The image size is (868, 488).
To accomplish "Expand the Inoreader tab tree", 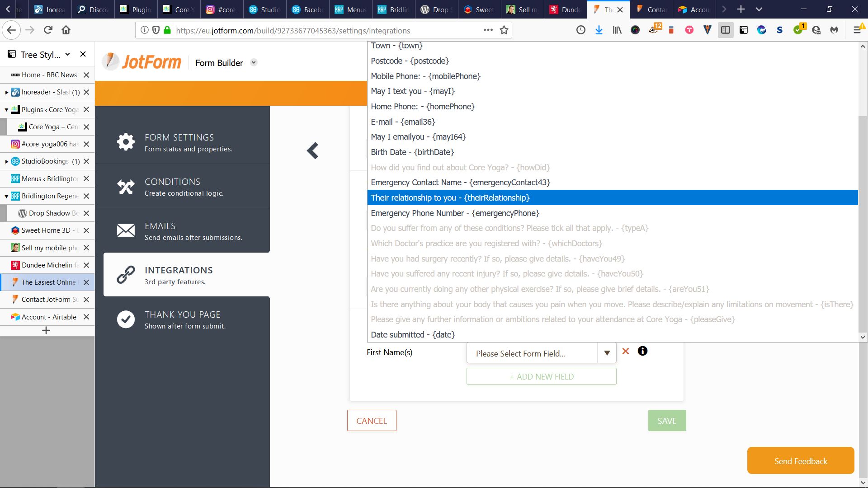I will [7, 92].
